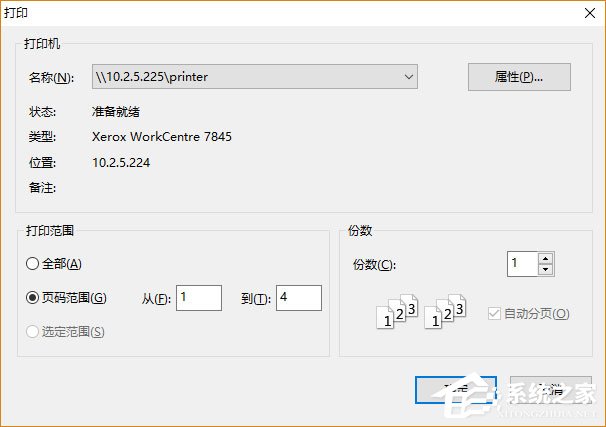Increase copies with the up spinner arrow

545,259
